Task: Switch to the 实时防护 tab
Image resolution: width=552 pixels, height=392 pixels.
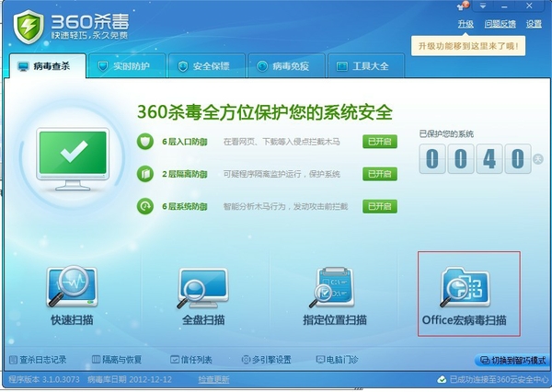Action: coord(127,66)
